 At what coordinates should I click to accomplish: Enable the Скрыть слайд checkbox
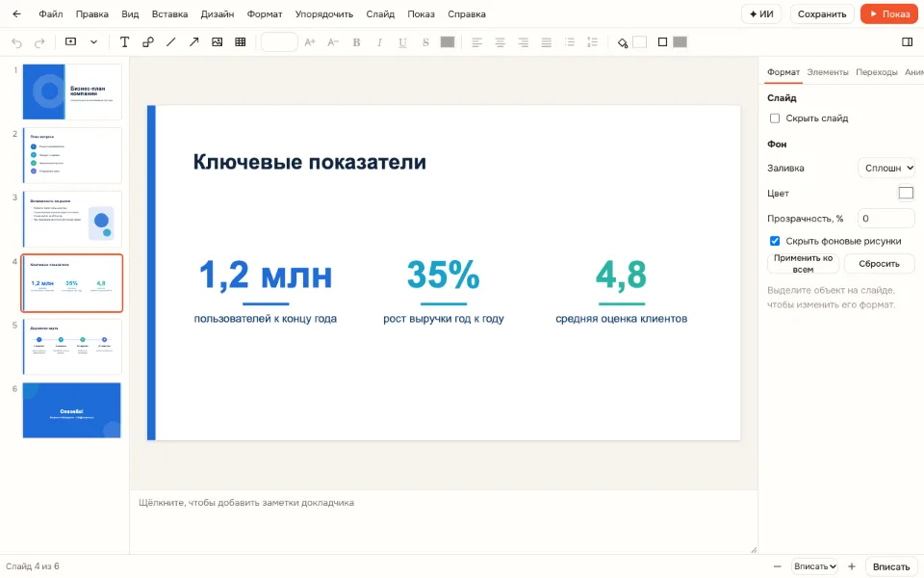pyautogui.click(x=775, y=118)
